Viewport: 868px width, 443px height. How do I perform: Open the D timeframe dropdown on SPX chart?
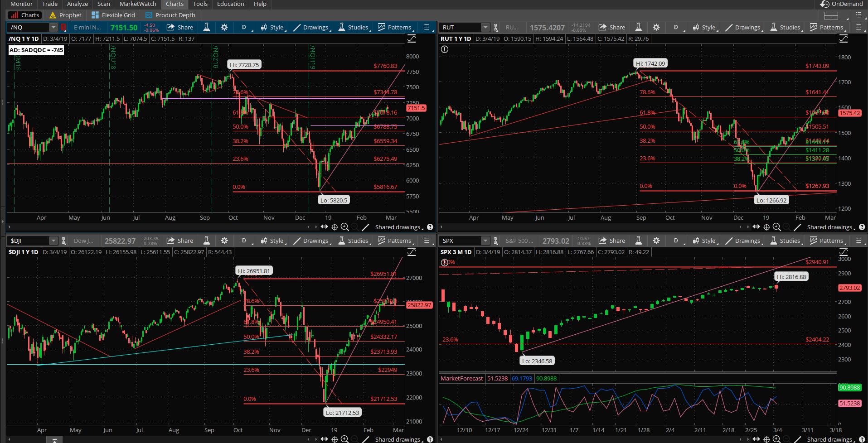point(676,241)
